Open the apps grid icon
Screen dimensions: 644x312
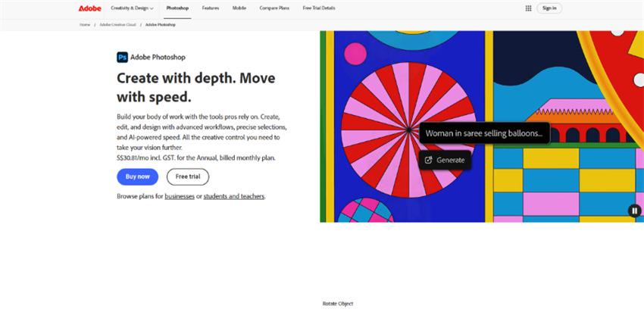coord(528,8)
